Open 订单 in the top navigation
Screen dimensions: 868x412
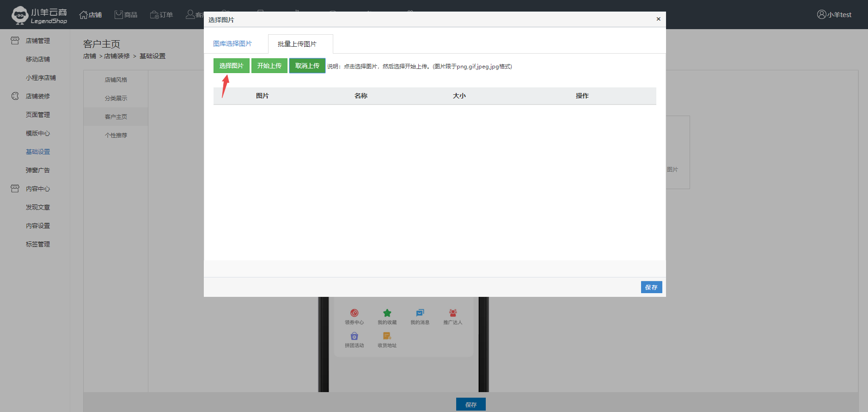click(161, 15)
